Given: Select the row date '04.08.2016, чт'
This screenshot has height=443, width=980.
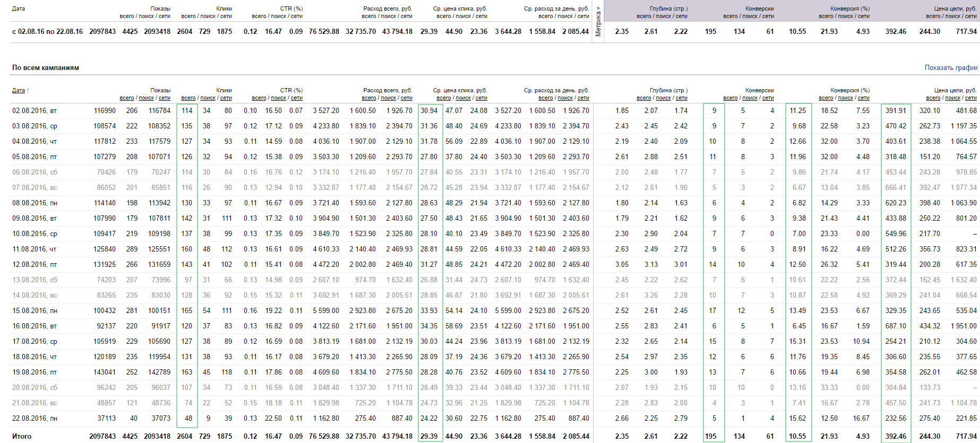Looking at the screenshot, I should (x=35, y=142).
